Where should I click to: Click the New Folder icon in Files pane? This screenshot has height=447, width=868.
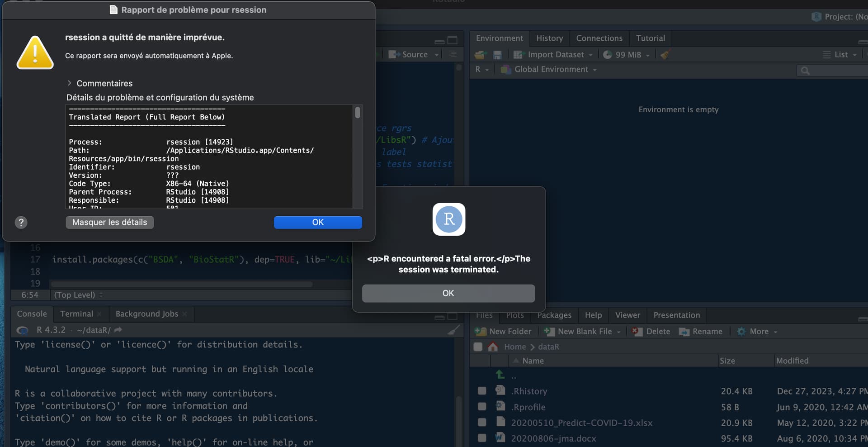pos(480,332)
